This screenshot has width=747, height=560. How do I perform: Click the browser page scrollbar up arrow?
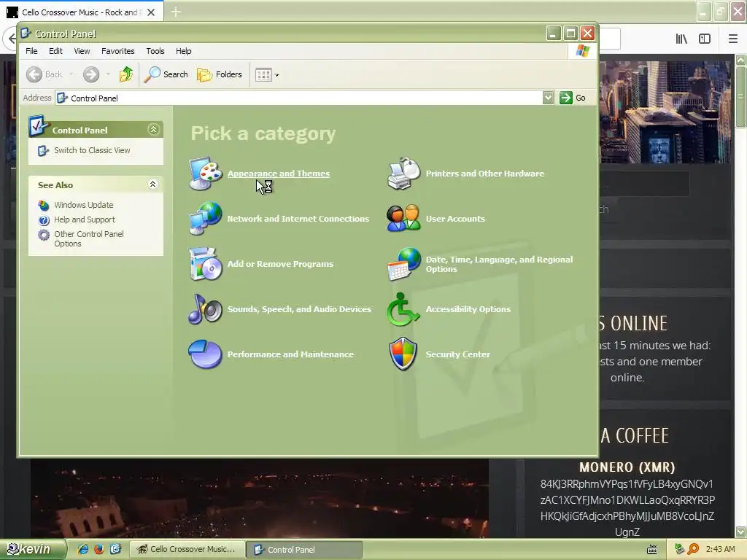[x=741, y=60]
